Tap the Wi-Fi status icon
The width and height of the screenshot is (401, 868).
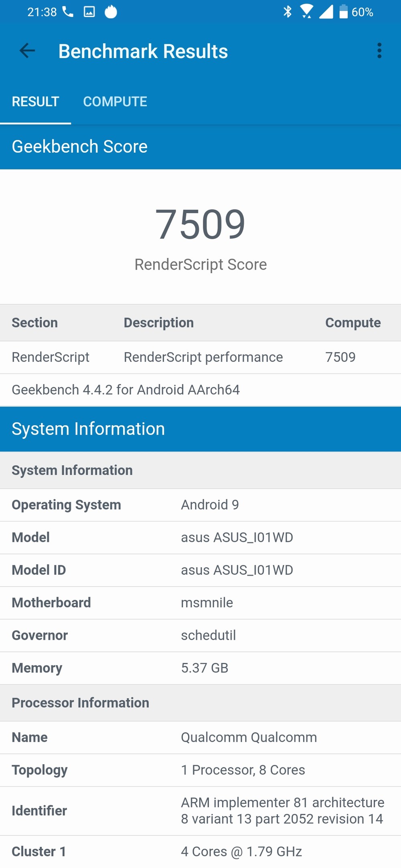coord(307,12)
